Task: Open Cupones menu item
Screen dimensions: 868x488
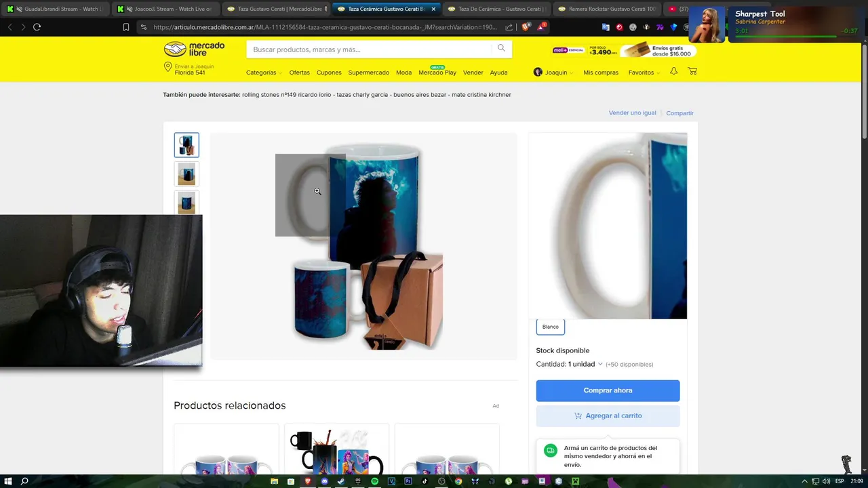Action: 329,73
